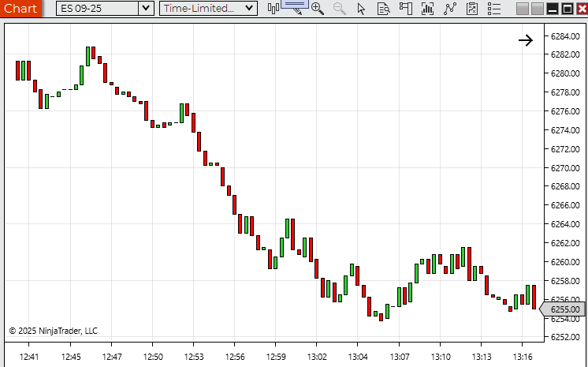Click the zoom in magnifier
This screenshot has width=588, height=367.
317,9
